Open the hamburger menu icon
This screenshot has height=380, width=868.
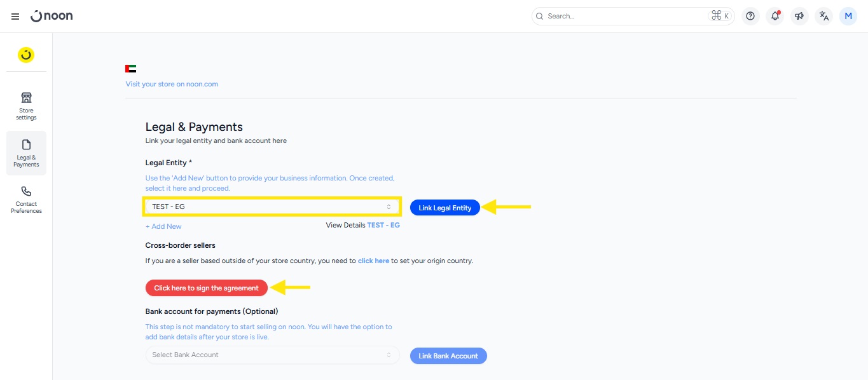click(15, 17)
